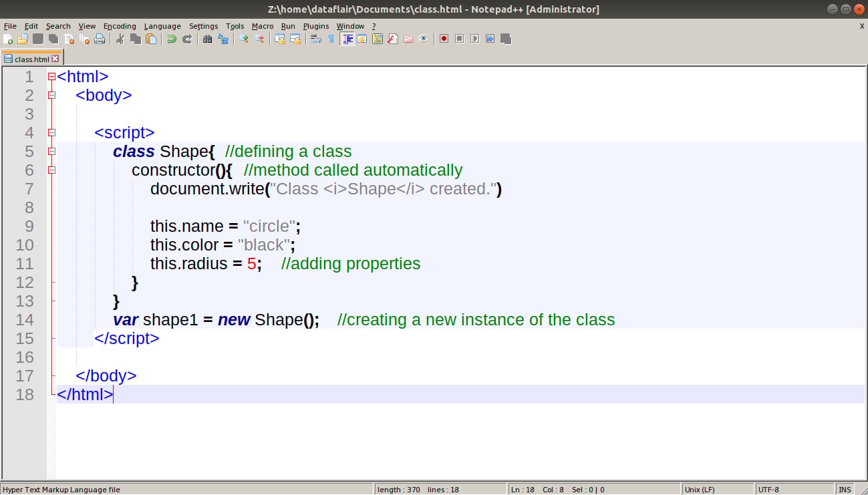Paste from clipboard toolbar icon
This screenshot has height=495, width=868.
pyautogui.click(x=151, y=39)
